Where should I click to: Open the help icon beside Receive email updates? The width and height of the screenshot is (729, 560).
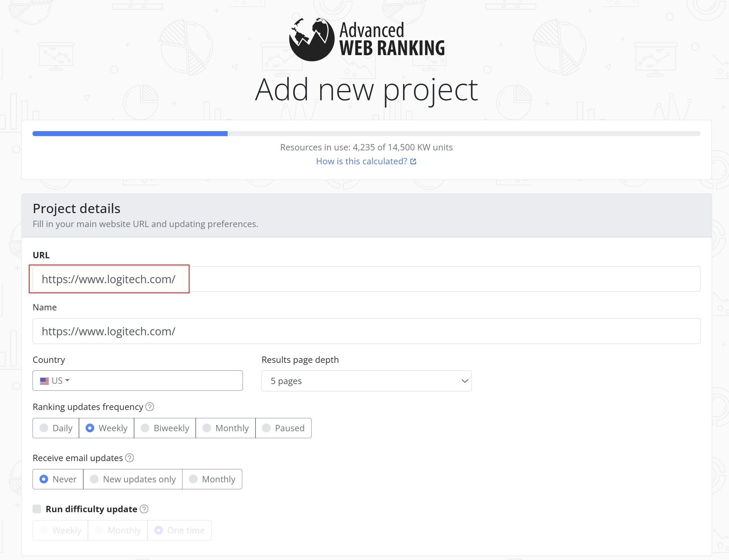point(130,458)
